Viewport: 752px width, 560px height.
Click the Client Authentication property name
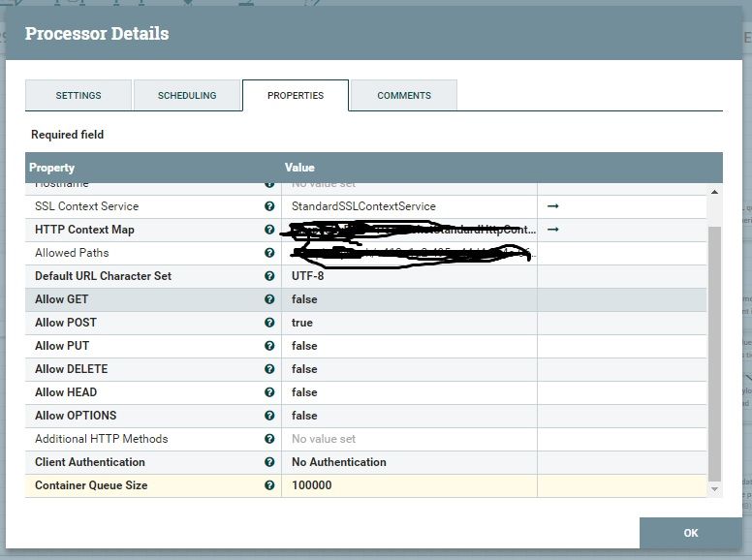tap(90, 462)
